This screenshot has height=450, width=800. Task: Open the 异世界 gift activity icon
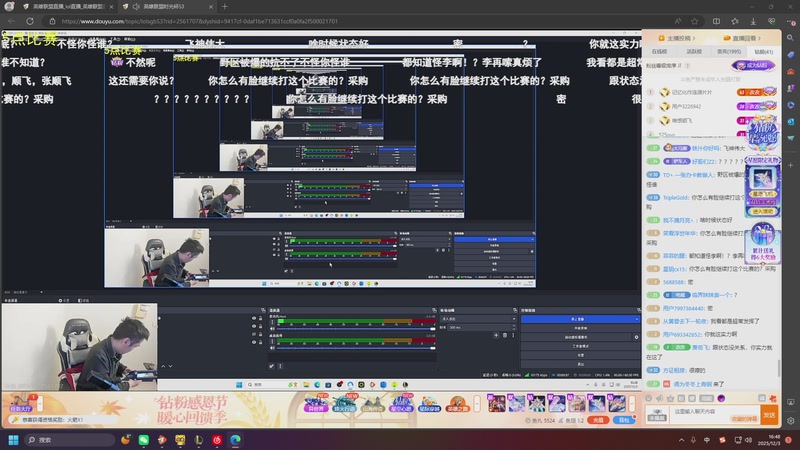(x=316, y=404)
